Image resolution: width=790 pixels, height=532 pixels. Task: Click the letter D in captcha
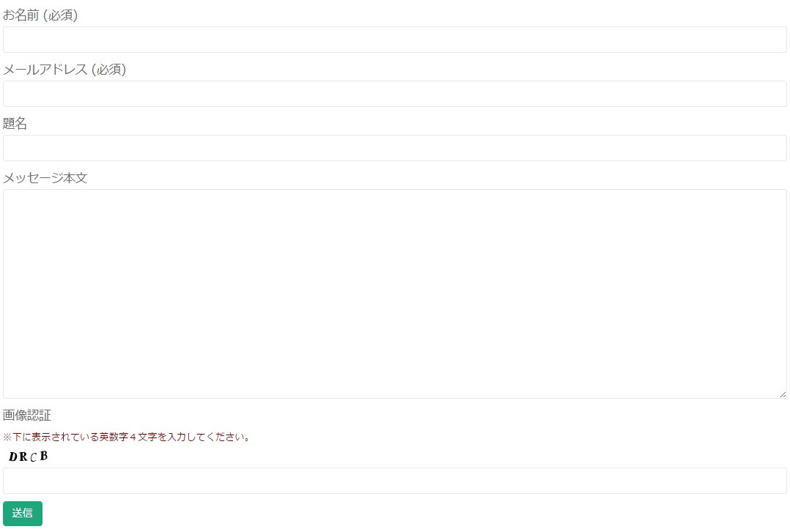point(13,457)
